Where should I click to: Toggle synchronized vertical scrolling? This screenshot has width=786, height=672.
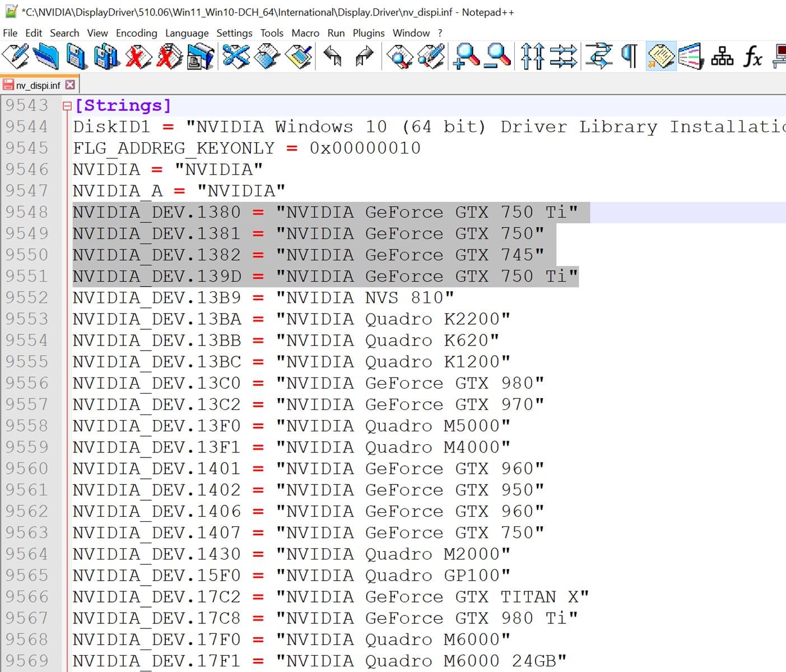click(x=532, y=57)
